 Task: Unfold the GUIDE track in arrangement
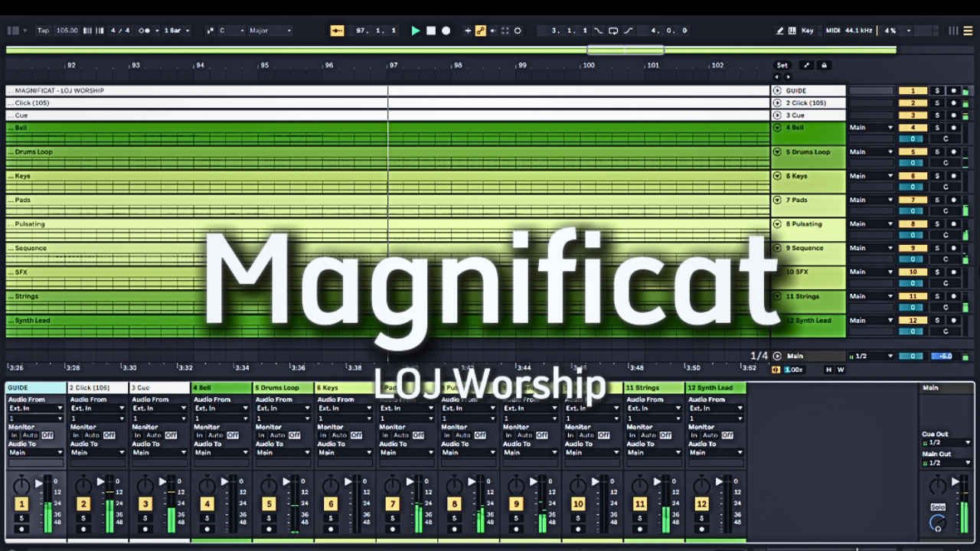pyautogui.click(x=777, y=90)
